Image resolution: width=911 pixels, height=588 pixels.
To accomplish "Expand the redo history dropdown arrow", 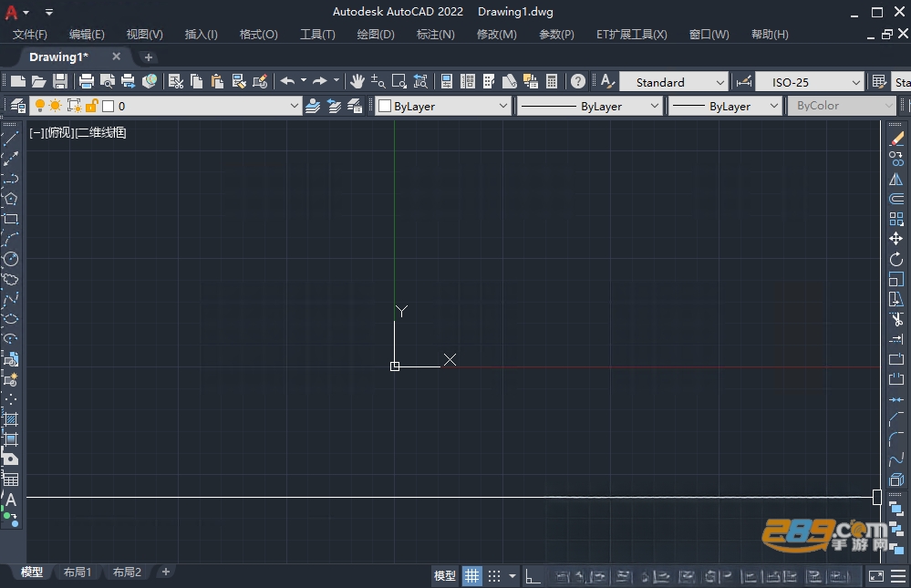I will pyautogui.click(x=336, y=80).
